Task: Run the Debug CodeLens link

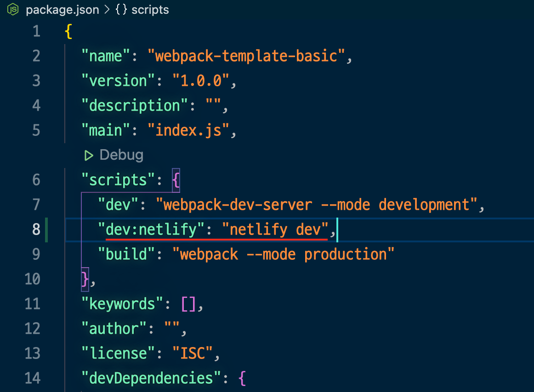Action: point(121,155)
